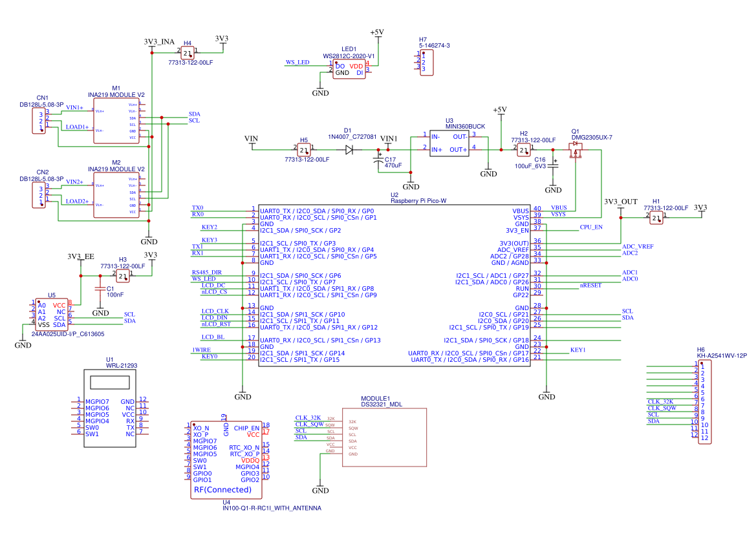
Task: Click the H6 12-pin connector
Action: (x=704, y=402)
